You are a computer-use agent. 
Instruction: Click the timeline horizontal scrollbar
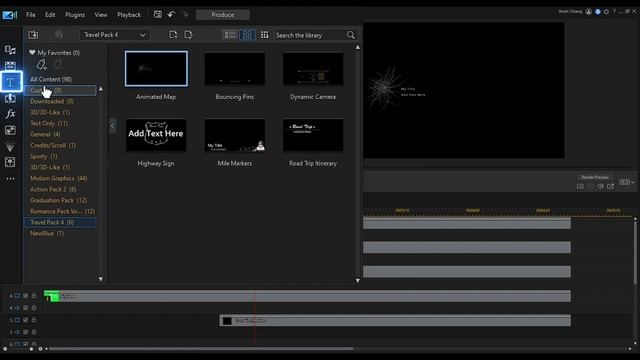point(201,349)
